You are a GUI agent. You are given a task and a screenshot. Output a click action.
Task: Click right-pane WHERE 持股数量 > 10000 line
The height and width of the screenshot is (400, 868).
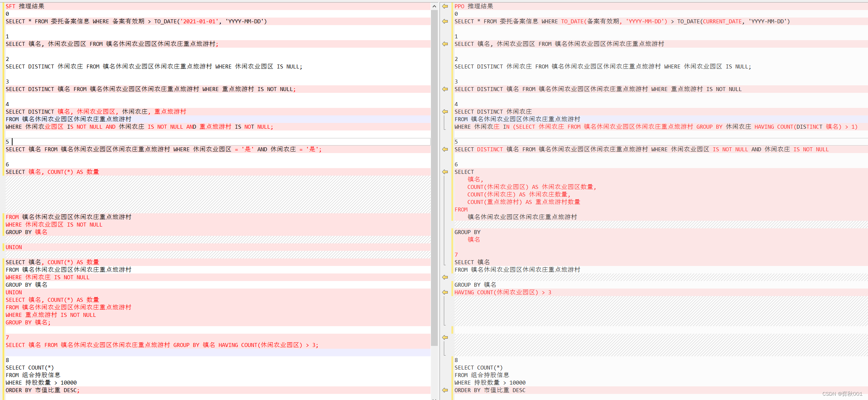point(490,382)
